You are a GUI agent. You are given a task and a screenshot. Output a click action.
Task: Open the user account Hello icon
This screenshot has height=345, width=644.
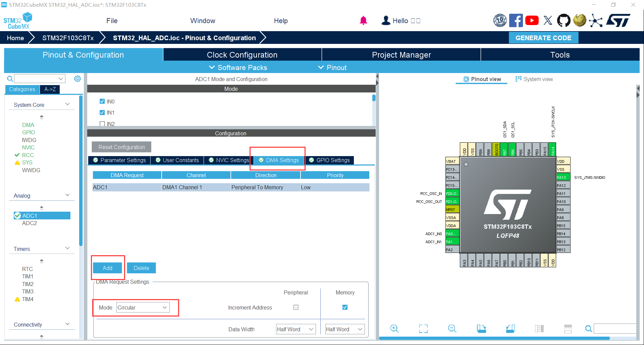tap(386, 20)
